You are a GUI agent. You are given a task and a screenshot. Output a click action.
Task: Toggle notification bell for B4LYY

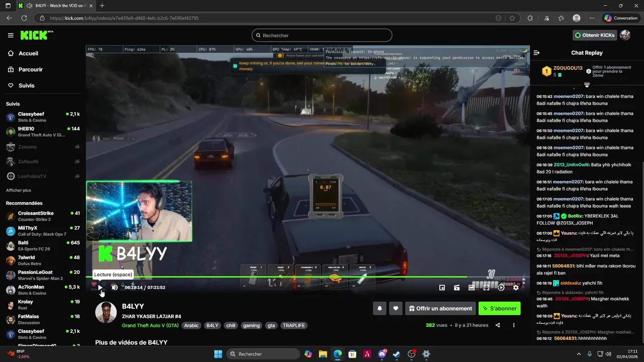(x=380, y=308)
